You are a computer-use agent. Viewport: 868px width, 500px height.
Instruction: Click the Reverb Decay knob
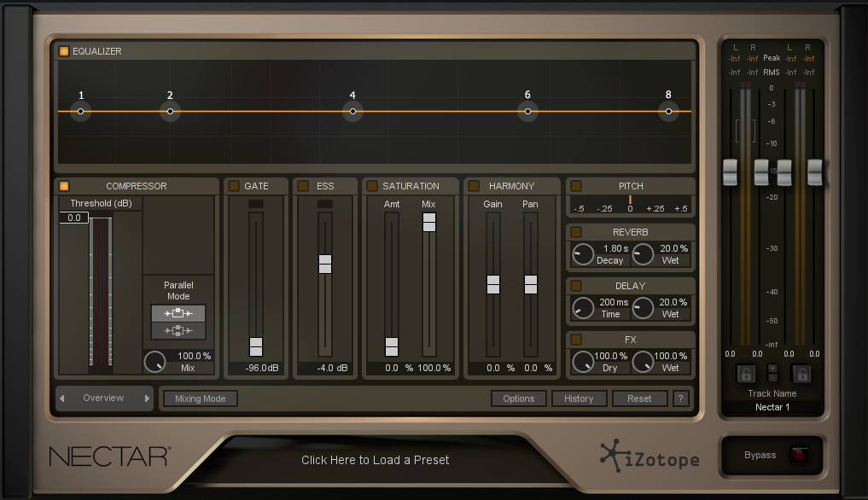point(583,255)
